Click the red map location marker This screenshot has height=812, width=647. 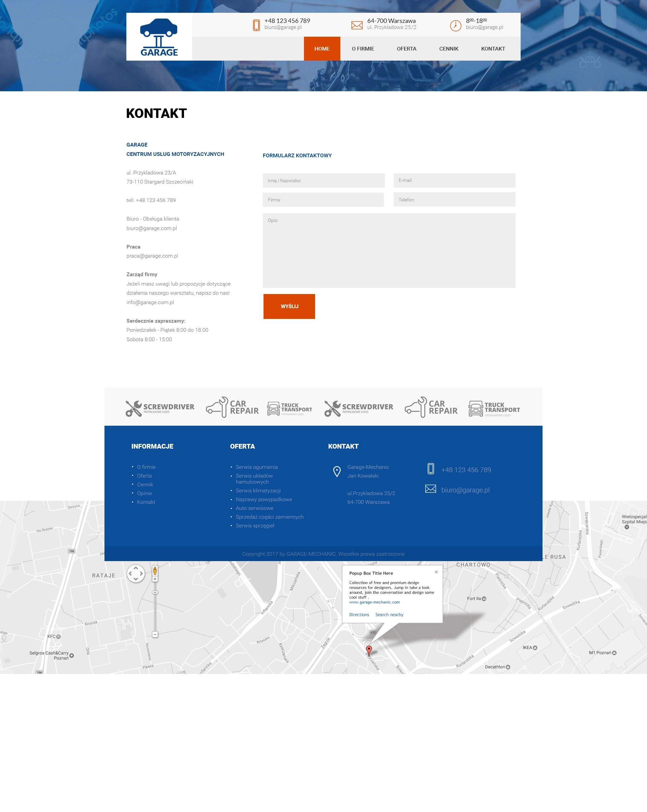point(369,649)
